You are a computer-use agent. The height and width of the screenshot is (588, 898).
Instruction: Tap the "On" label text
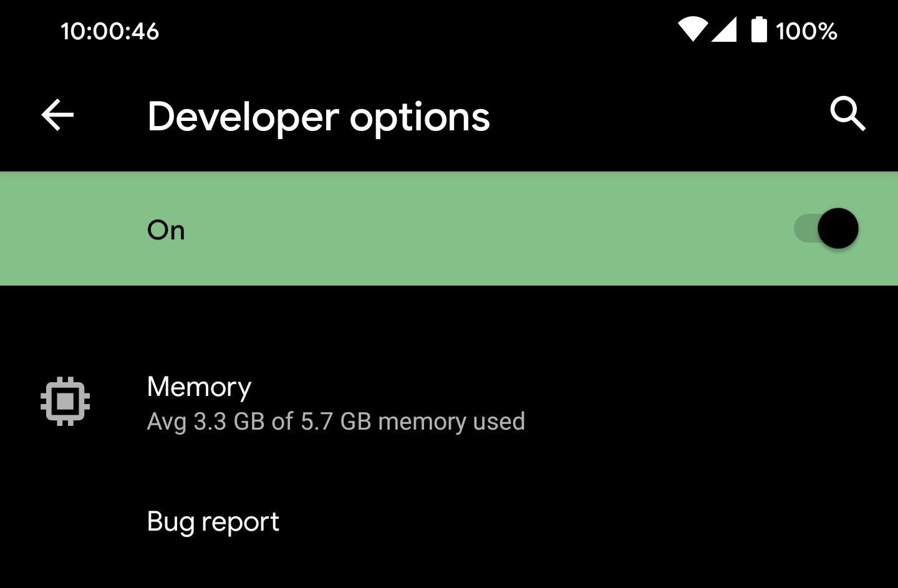pos(166,231)
